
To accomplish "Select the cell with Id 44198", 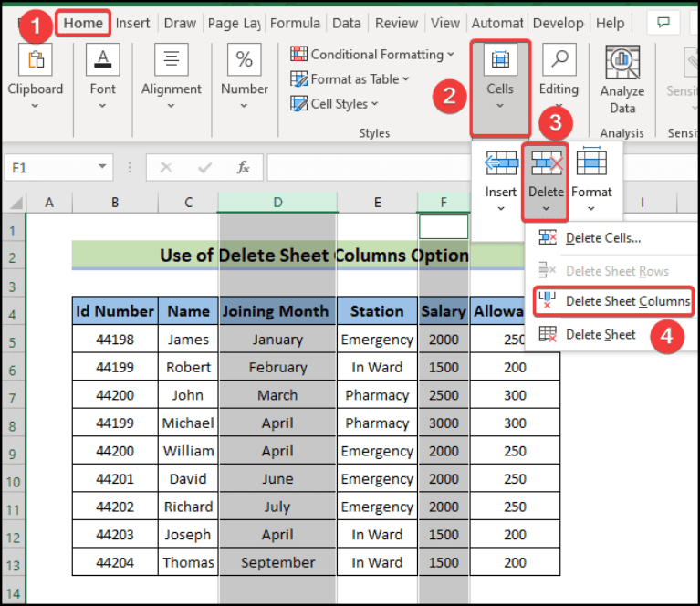I will (x=115, y=339).
